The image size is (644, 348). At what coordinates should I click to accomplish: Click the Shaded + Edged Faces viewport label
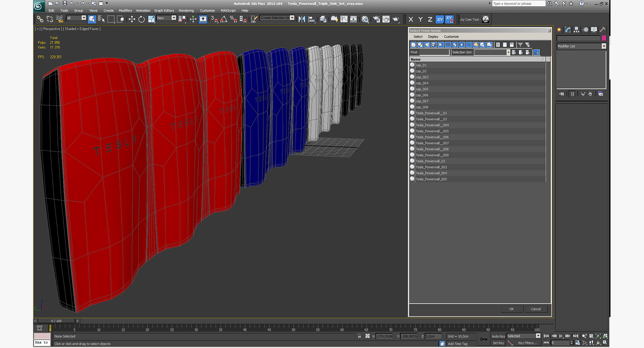(x=82, y=29)
